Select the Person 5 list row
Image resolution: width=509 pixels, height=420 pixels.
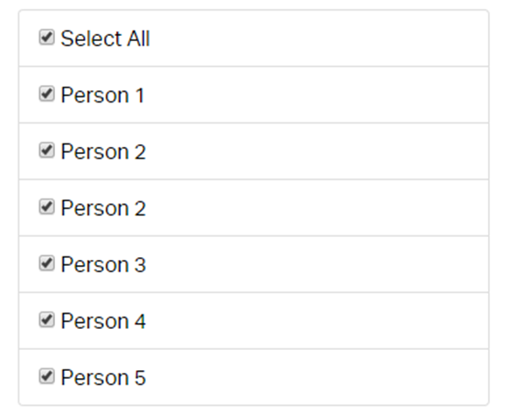254,377
